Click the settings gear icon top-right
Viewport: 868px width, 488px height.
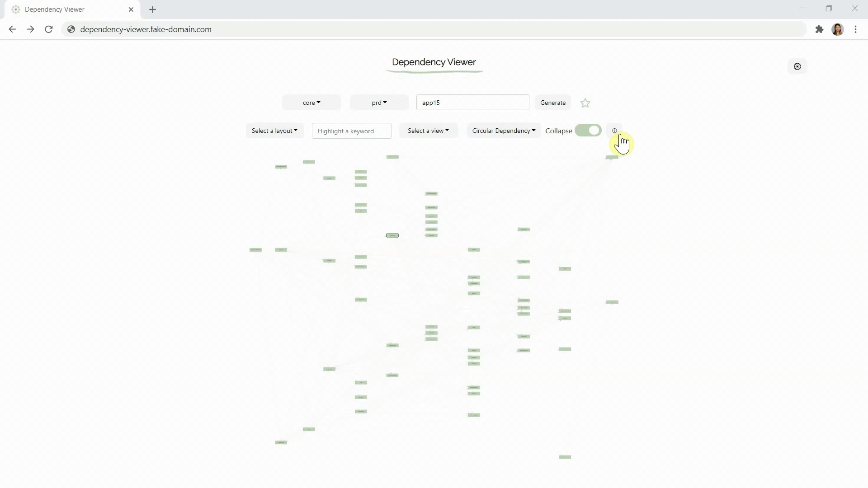coord(797,66)
